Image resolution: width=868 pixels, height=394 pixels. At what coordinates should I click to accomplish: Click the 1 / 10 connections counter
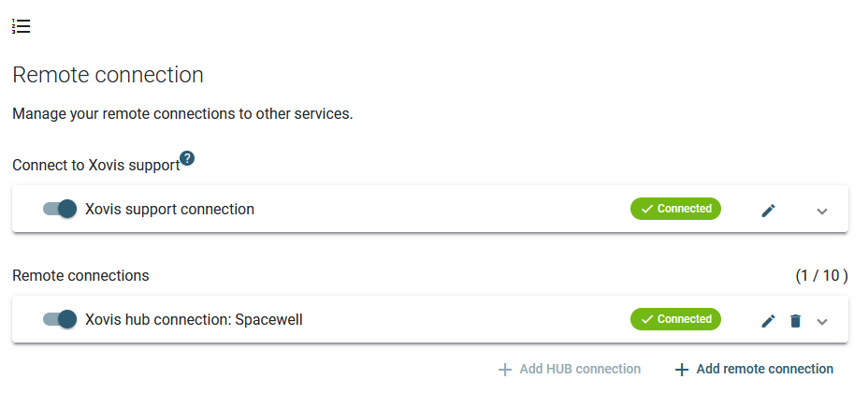(821, 275)
